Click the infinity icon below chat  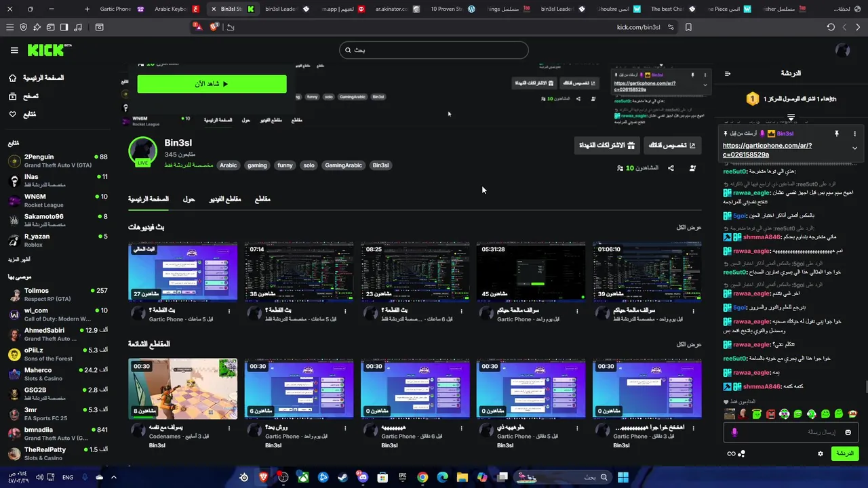coord(731,453)
